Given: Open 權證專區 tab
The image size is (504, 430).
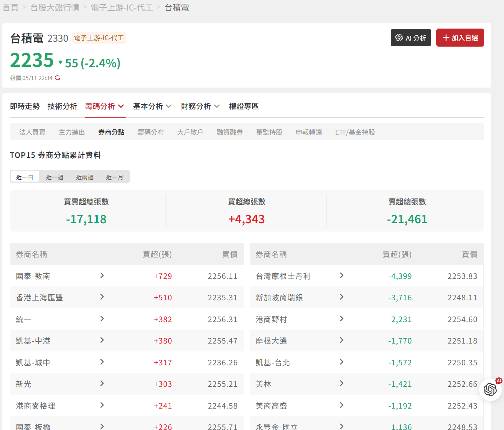Looking at the screenshot, I should click(x=244, y=106).
